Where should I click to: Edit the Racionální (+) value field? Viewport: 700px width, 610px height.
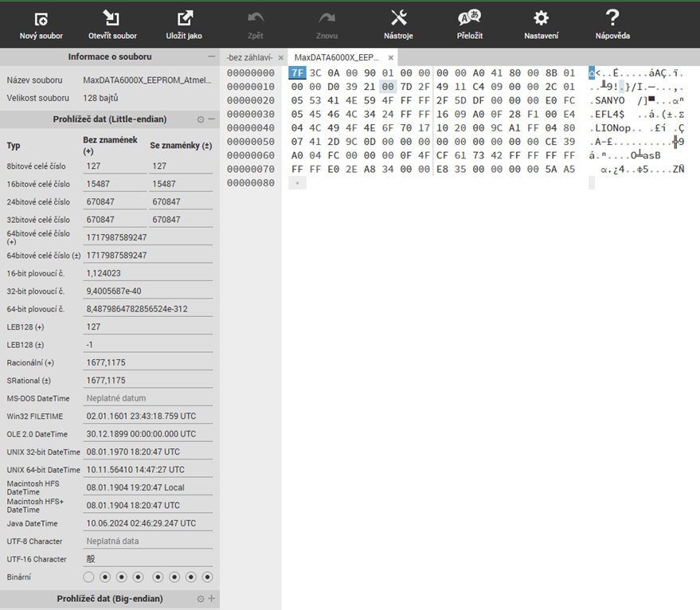148,362
